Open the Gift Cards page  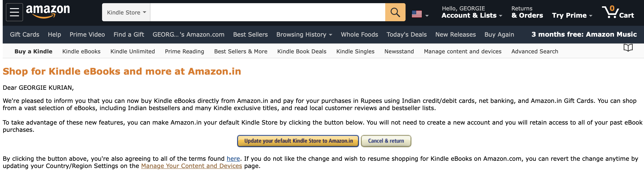coord(24,35)
